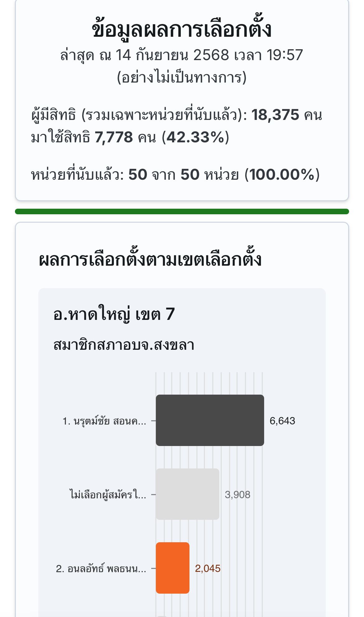Select candidate label 1. นรุตม์ชัย สอนค...
This screenshot has width=364, height=617.
(x=104, y=421)
